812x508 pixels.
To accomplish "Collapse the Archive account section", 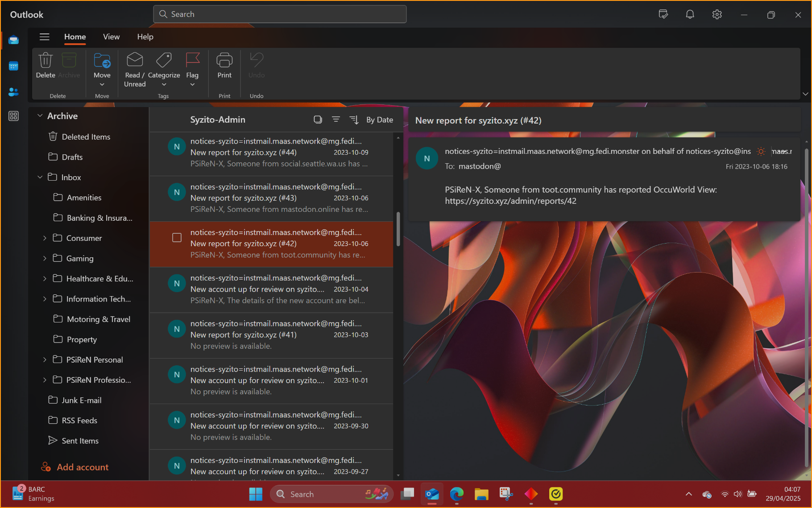I will [40, 116].
